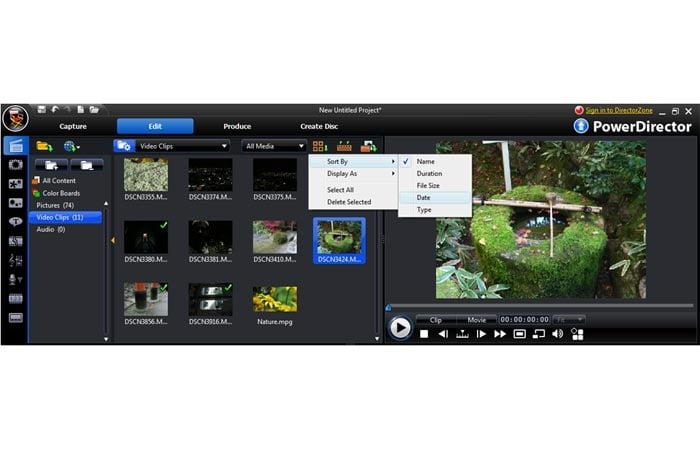This screenshot has height=450, width=700.
Task: Click the add new folder button
Action: (x=51, y=166)
